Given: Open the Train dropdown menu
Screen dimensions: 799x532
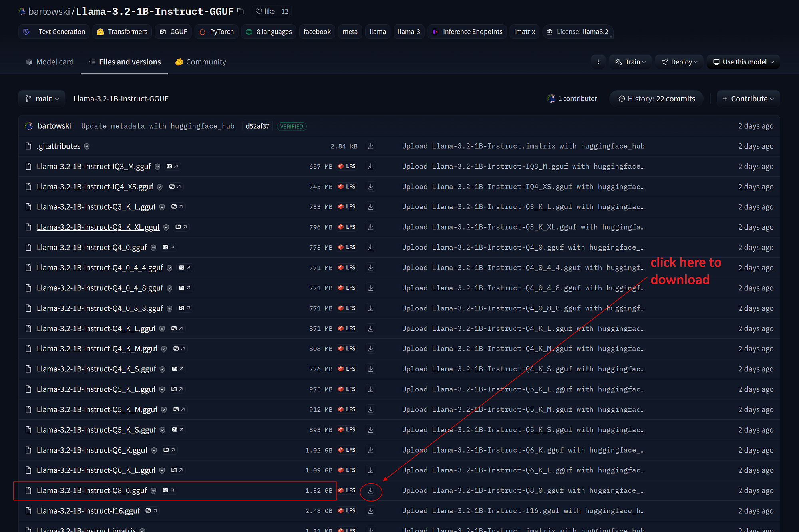Looking at the screenshot, I should [x=630, y=62].
